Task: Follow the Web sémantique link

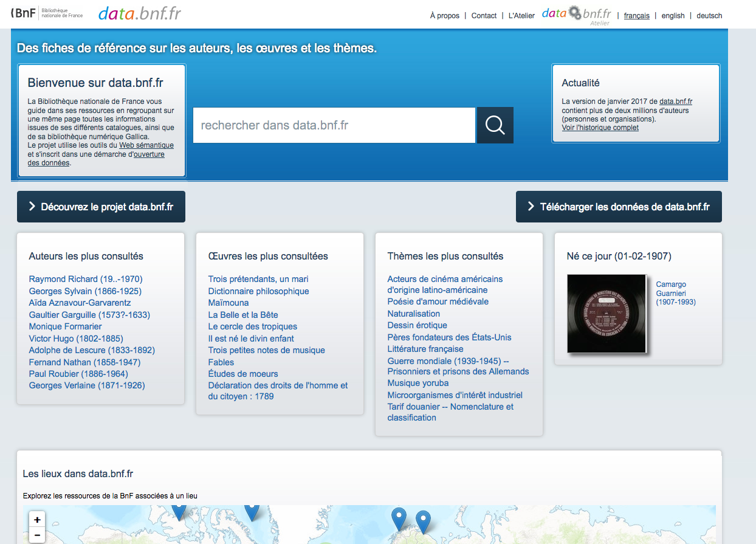Action: tap(146, 145)
